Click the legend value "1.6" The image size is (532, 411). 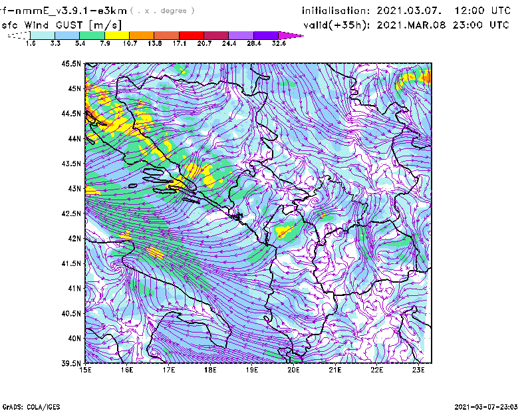pyautogui.click(x=31, y=43)
